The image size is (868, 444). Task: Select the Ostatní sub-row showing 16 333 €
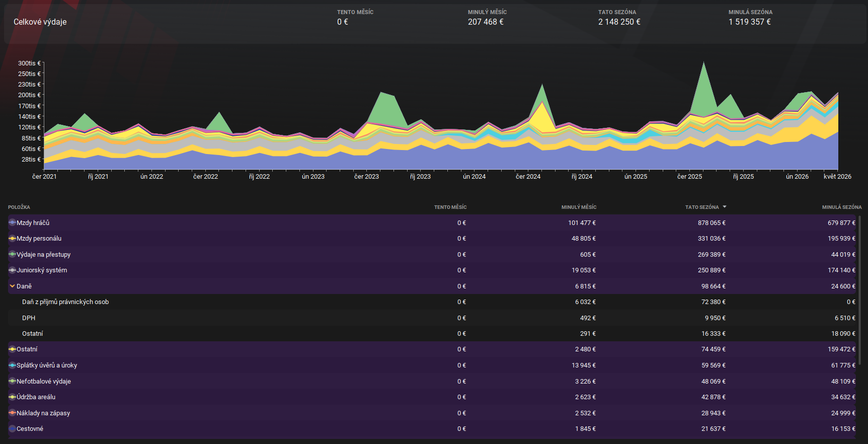432,334
